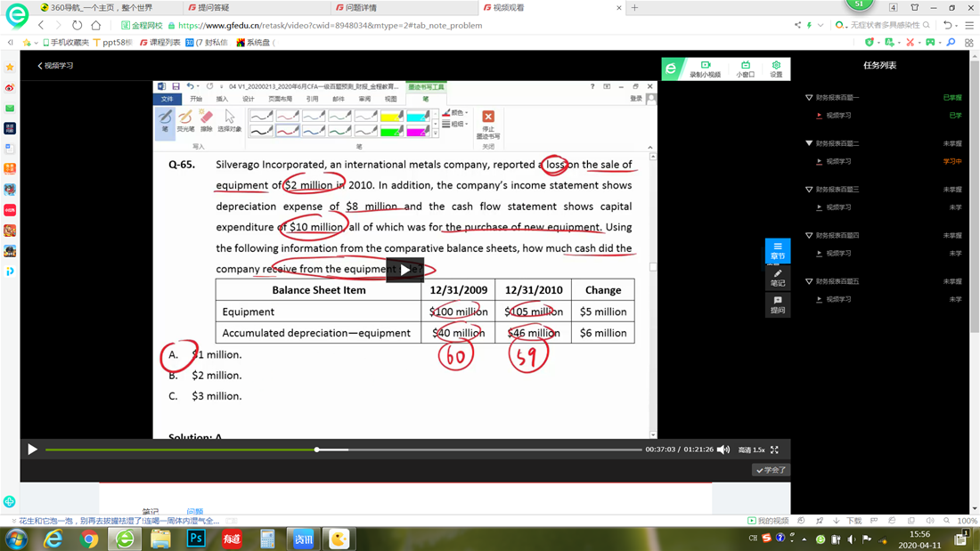Screen dimensions: 980x551
Task: Open the player 设置 settings gear
Action: coord(776,69)
